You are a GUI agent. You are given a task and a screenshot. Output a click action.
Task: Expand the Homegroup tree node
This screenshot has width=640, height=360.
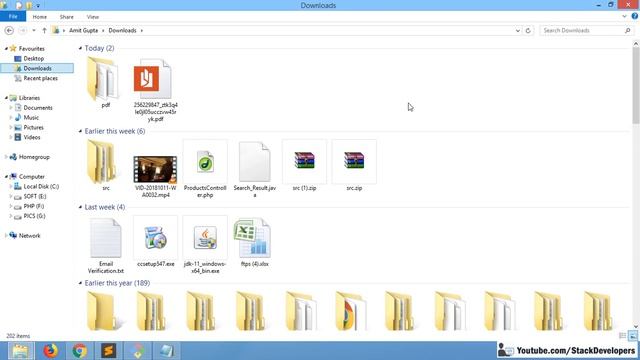point(6,157)
